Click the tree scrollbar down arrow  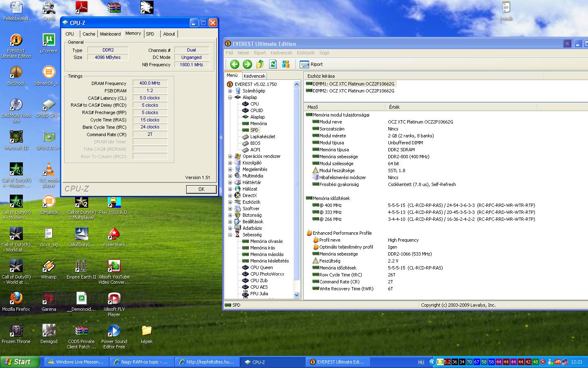(x=297, y=295)
